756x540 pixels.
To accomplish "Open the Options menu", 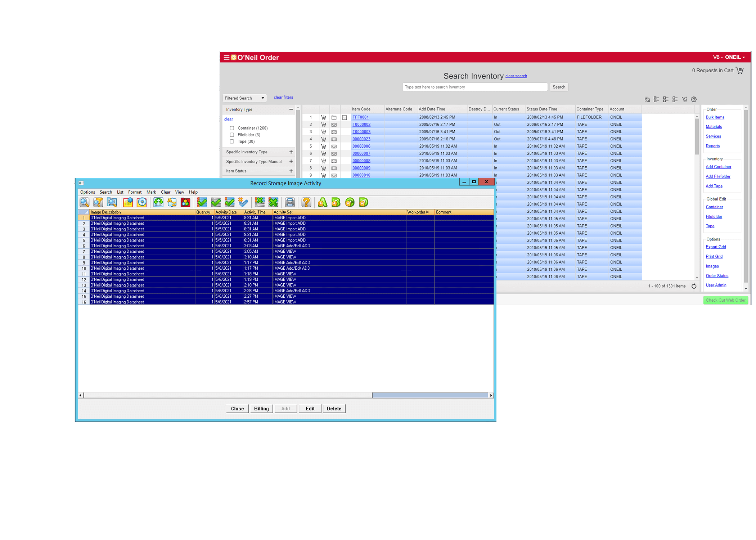I will point(87,192).
